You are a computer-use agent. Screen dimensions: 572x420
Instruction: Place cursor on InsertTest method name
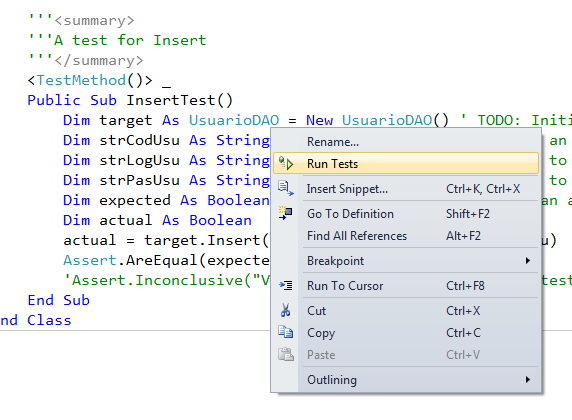click(171, 100)
